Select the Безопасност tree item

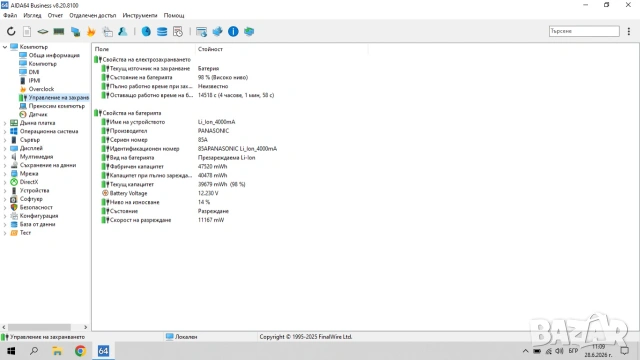[36, 207]
